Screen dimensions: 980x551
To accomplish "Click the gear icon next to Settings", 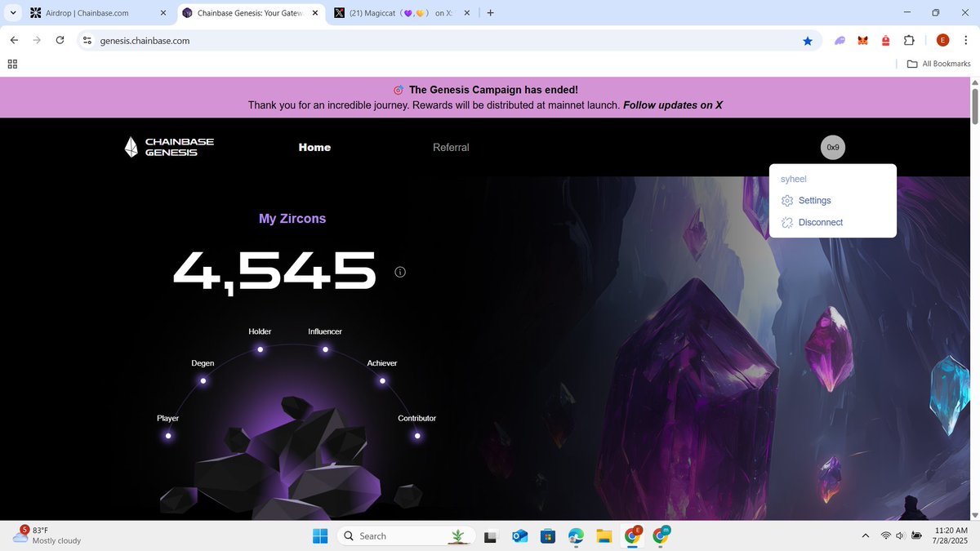I will coord(787,201).
